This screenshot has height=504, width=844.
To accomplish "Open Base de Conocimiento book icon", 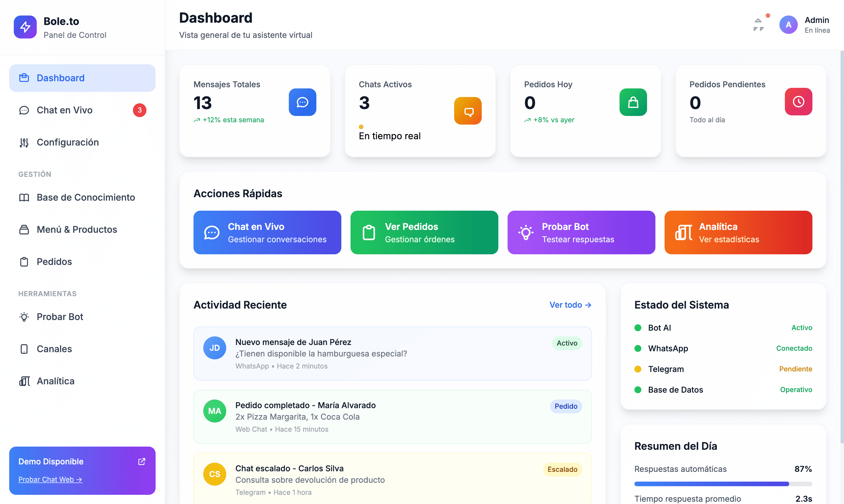I will pyautogui.click(x=24, y=197).
